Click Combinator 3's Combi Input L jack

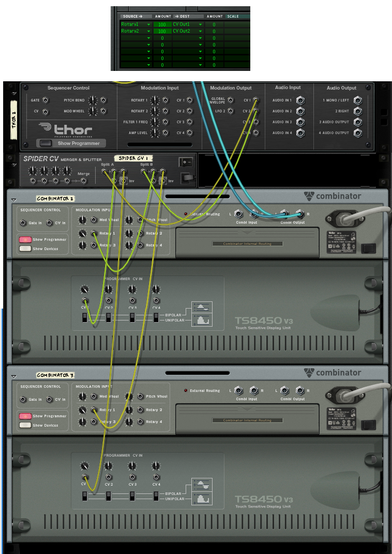coord(238,390)
